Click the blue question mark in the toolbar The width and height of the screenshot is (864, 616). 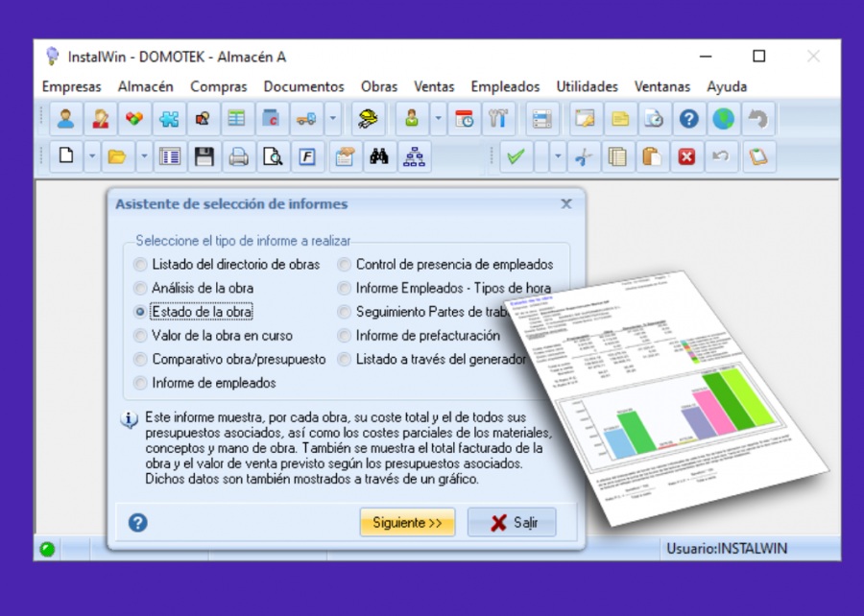tap(688, 118)
